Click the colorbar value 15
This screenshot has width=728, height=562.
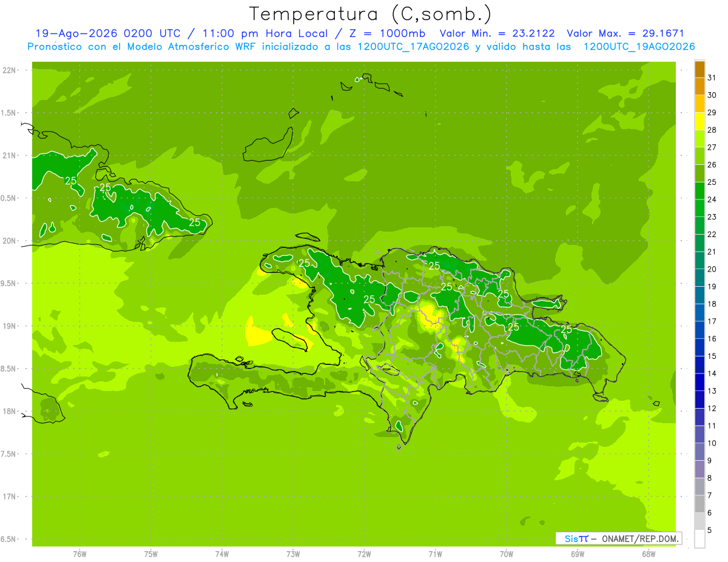(712, 356)
